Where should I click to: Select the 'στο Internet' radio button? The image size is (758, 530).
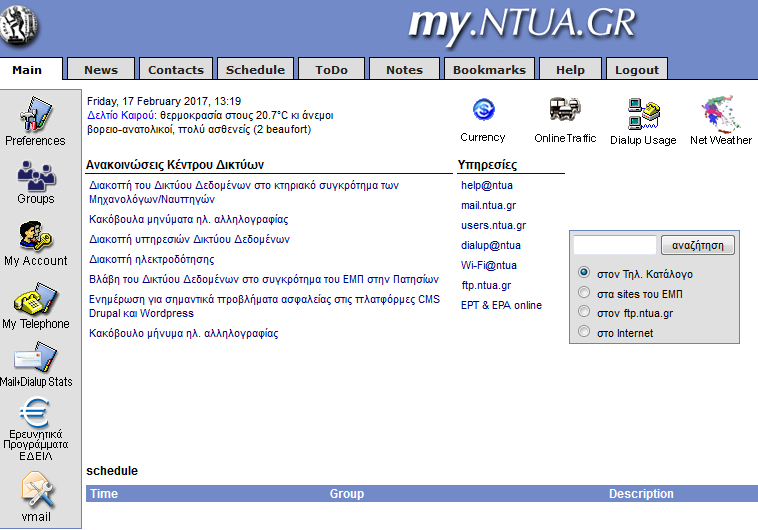point(584,331)
